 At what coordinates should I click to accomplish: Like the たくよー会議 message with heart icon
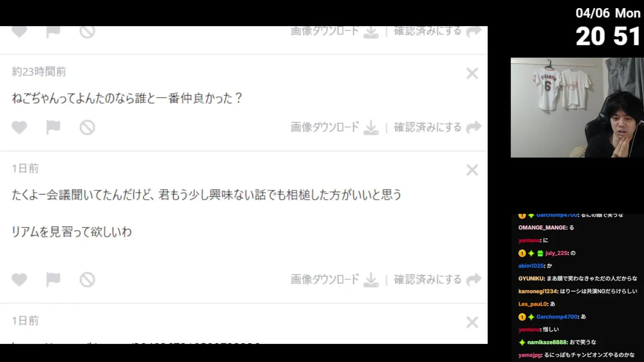coord(19,280)
